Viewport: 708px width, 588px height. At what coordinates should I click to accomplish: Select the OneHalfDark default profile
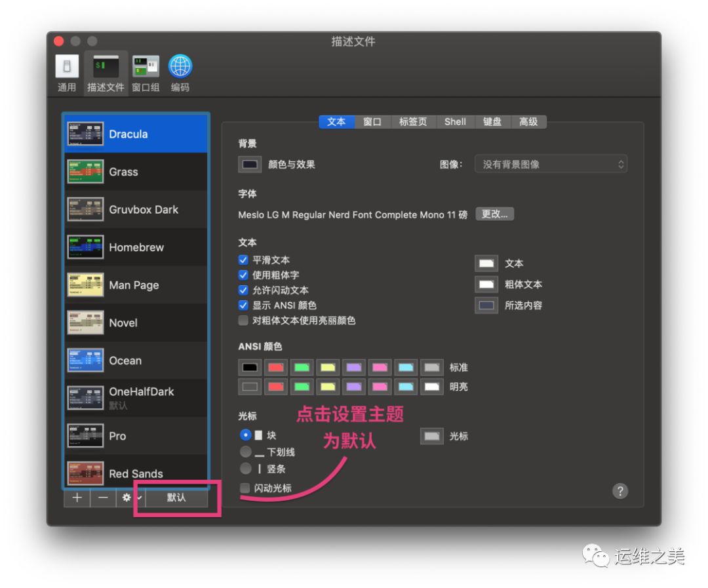136,398
